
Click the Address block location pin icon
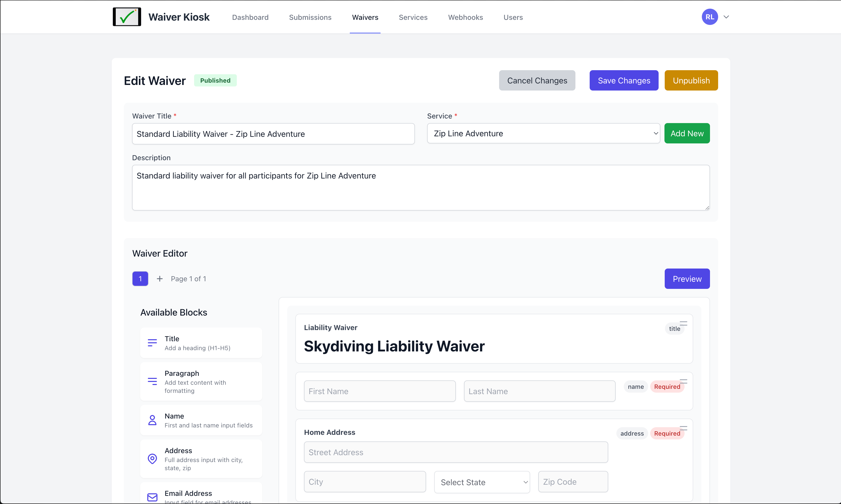[152, 459]
